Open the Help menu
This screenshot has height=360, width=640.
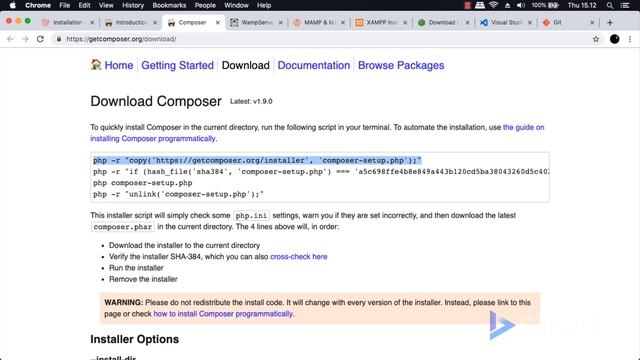[x=264, y=5]
